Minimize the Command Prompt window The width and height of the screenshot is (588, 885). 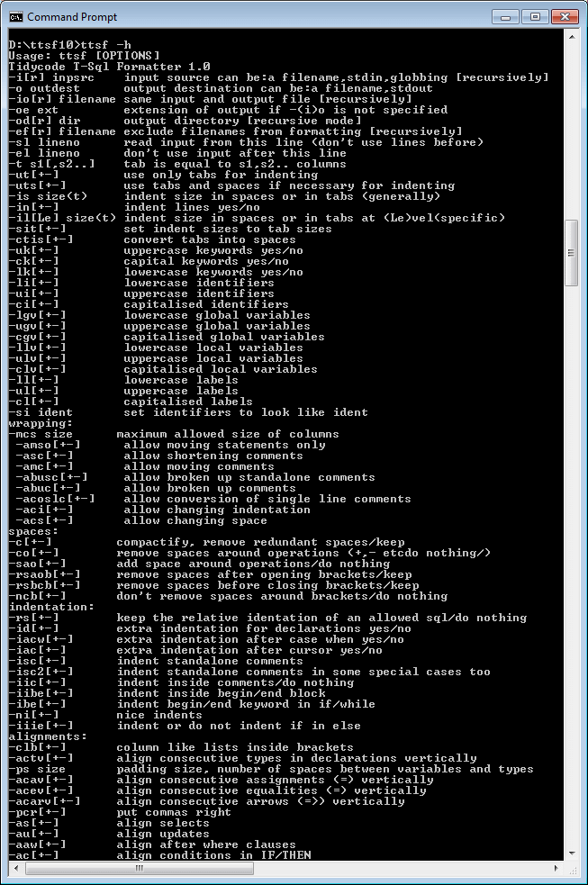click(505, 17)
